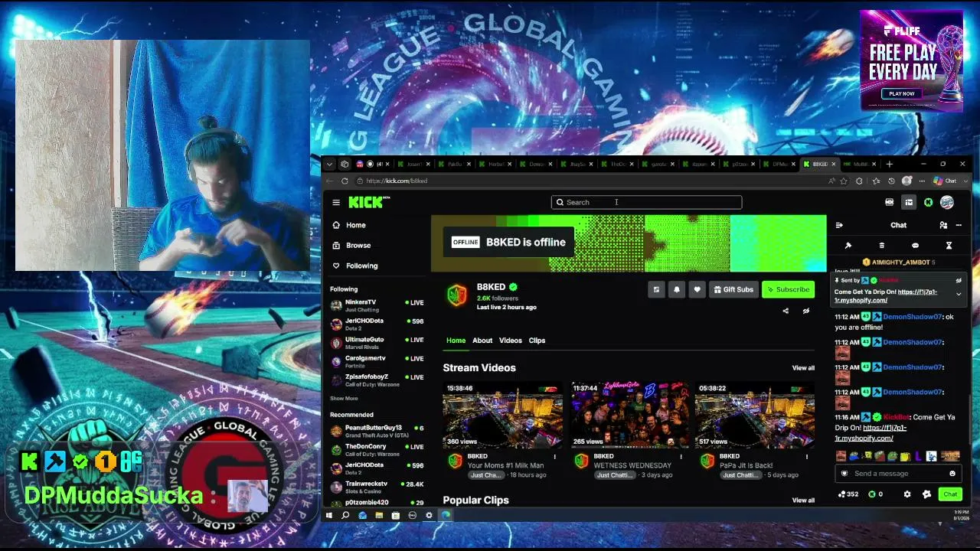
Task: Open Trainwreckstv in Recommended list
Action: pyautogui.click(x=377, y=487)
